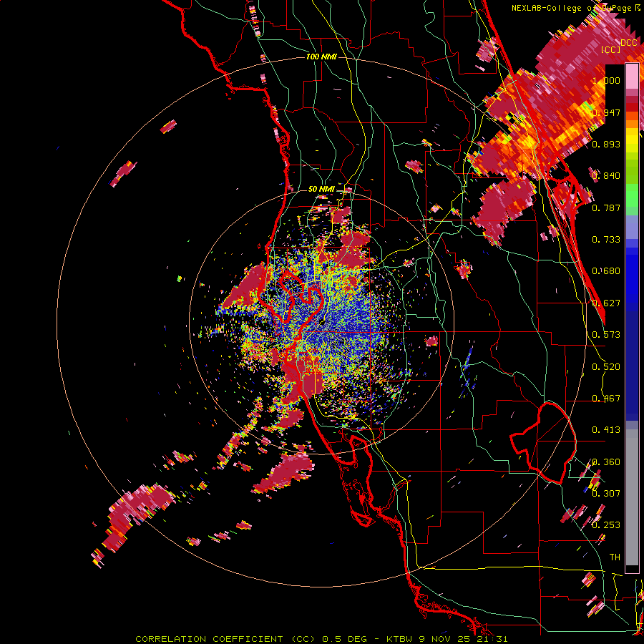This screenshot has width=644, height=644.
Task: Click the Correlation Coefficient caption at bottom
Action: click(321, 639)
